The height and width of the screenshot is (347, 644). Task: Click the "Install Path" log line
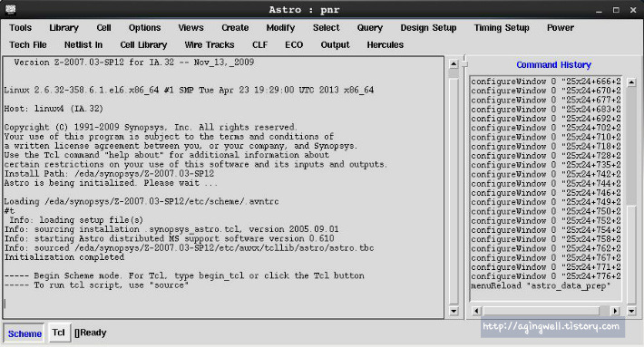(109, 174)
